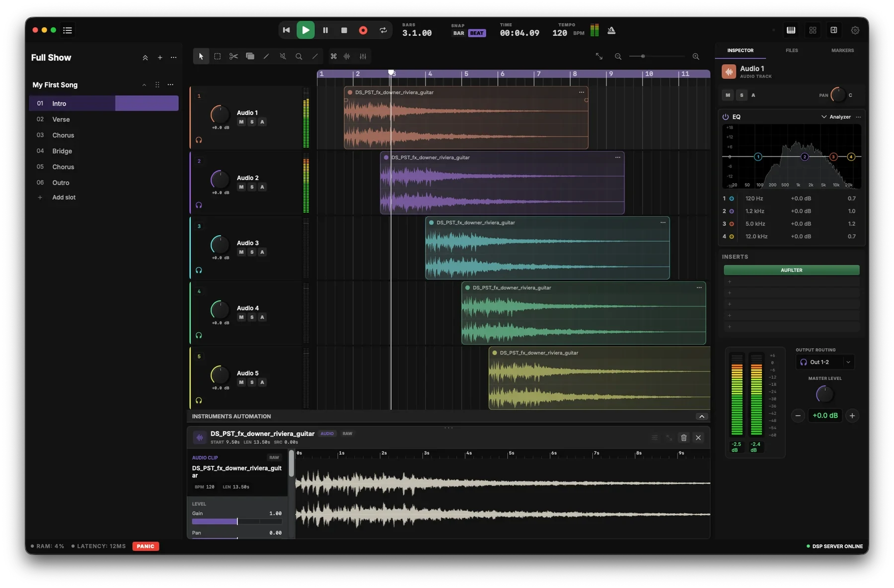This screenshot has width=894, height=588.
Task: Select the Inspector tab
Action: 740,51
